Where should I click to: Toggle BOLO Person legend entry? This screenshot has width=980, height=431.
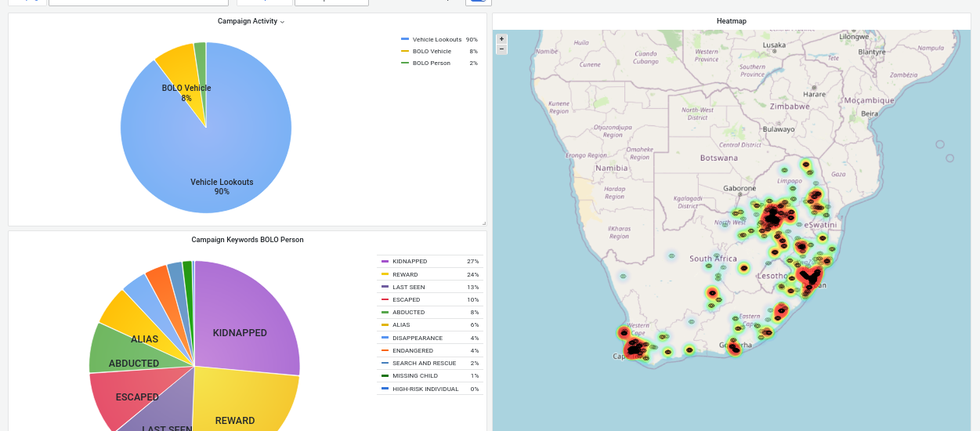(439, 63)
